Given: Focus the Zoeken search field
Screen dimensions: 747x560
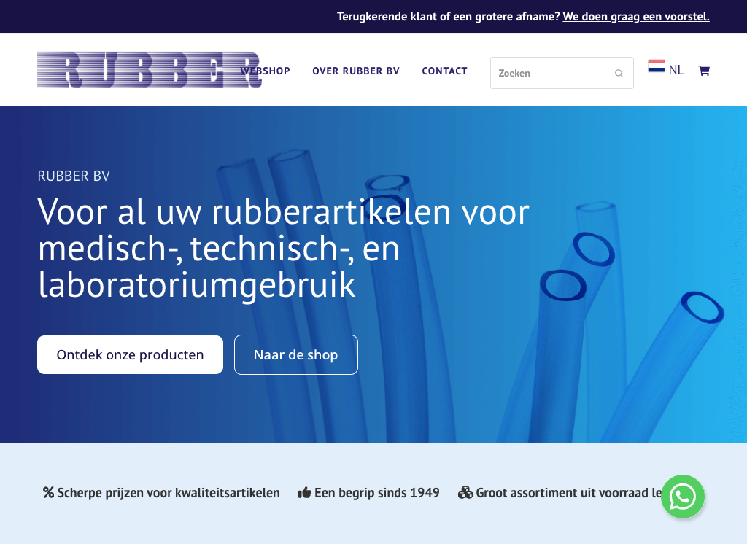Looking at the screenshot, I should (x=551, y=73).
